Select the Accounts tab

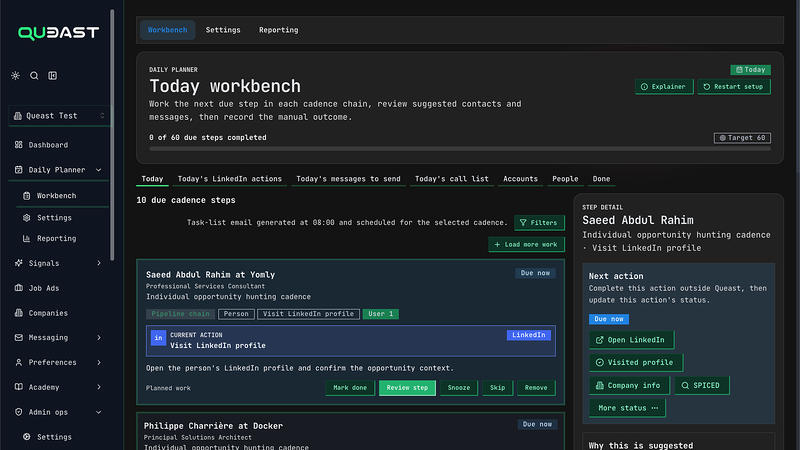[x=520, y=179]
